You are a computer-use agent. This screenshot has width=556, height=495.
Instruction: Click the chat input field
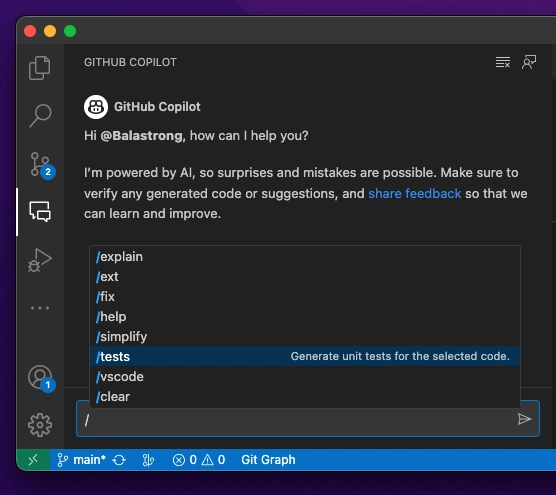[x=297, y=419]
